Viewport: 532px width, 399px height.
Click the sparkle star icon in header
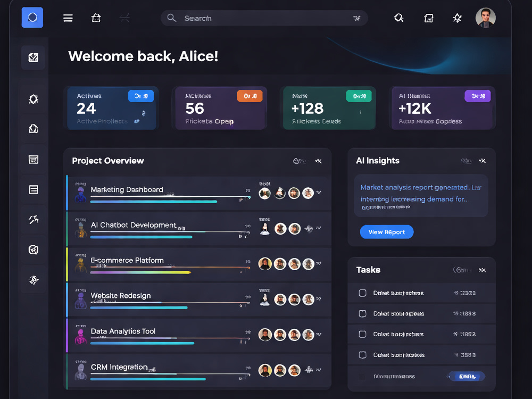point(457,18)
